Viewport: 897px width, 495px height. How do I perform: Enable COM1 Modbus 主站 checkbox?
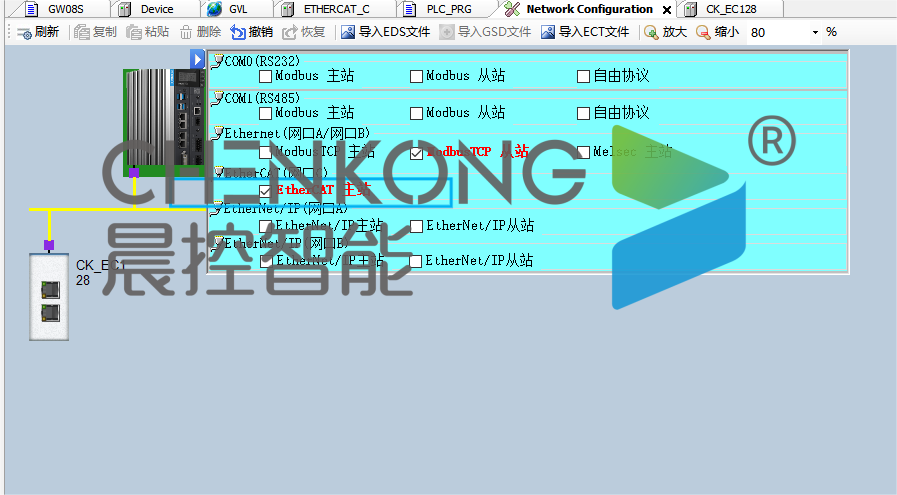pos(265,113)
